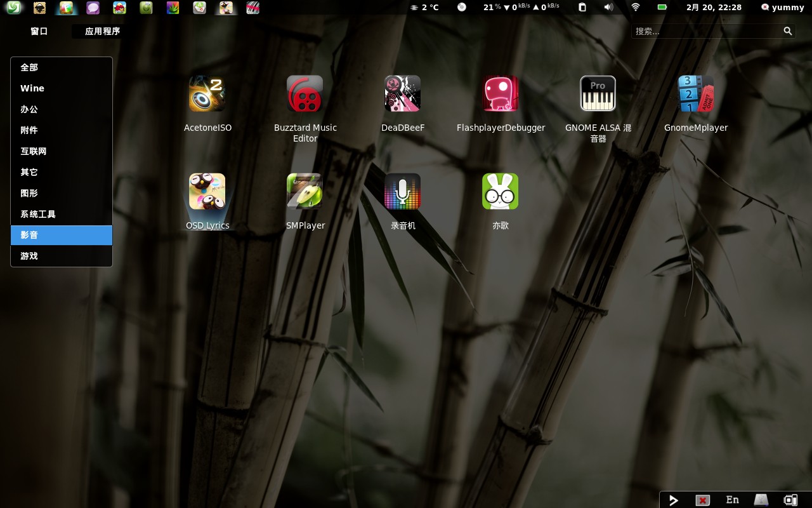
Task: Switch to the 窗口 view
Action: tap(39, 31)
